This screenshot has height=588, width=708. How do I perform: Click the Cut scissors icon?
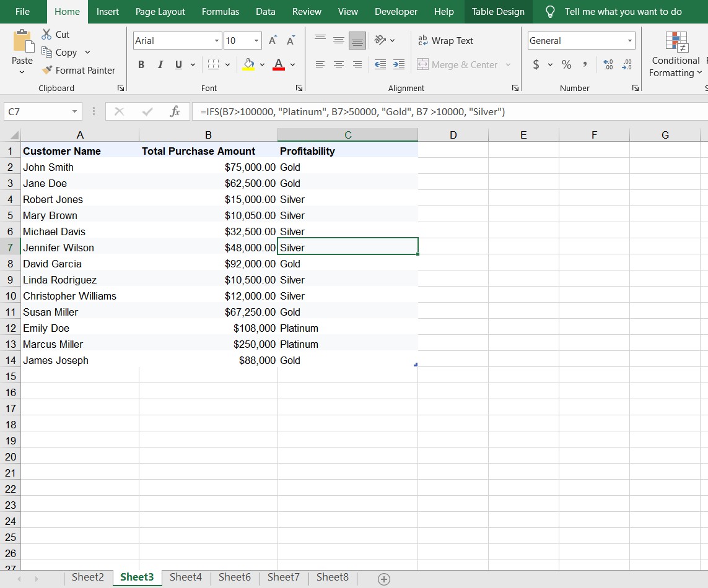pyautogui.click(x=46, y=34)
